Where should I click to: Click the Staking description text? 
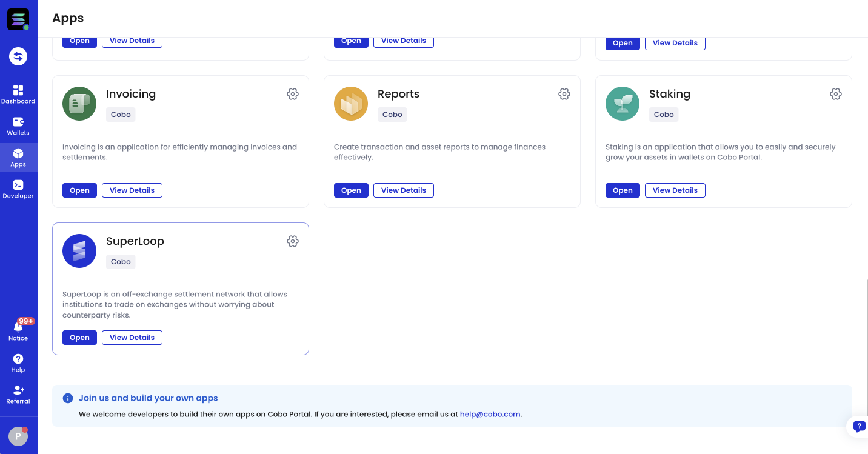721,152
